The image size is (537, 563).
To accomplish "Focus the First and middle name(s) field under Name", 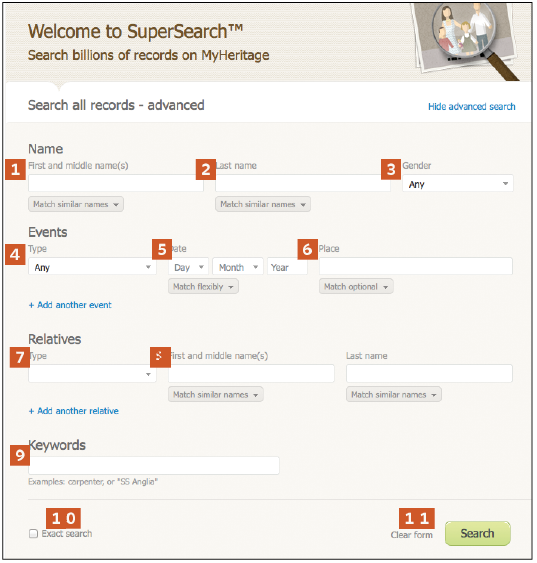I will pos(116,183).
